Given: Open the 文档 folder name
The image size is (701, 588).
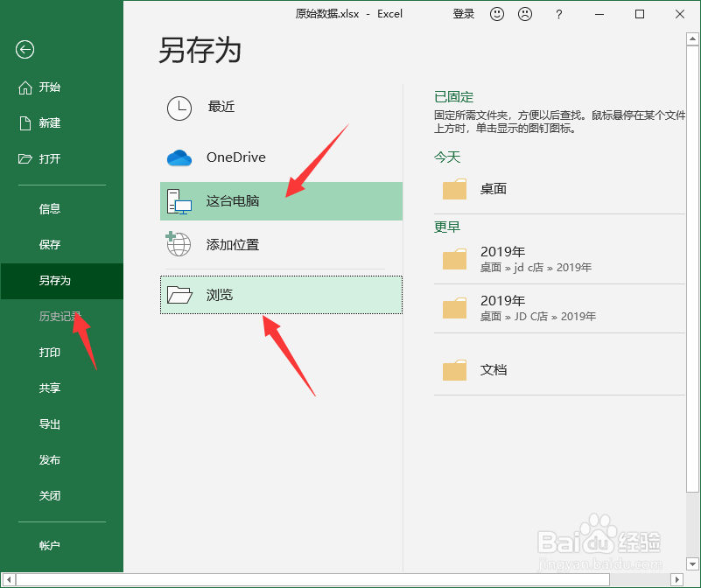Looking at the screenshot, I should click(x=494, y=370).
